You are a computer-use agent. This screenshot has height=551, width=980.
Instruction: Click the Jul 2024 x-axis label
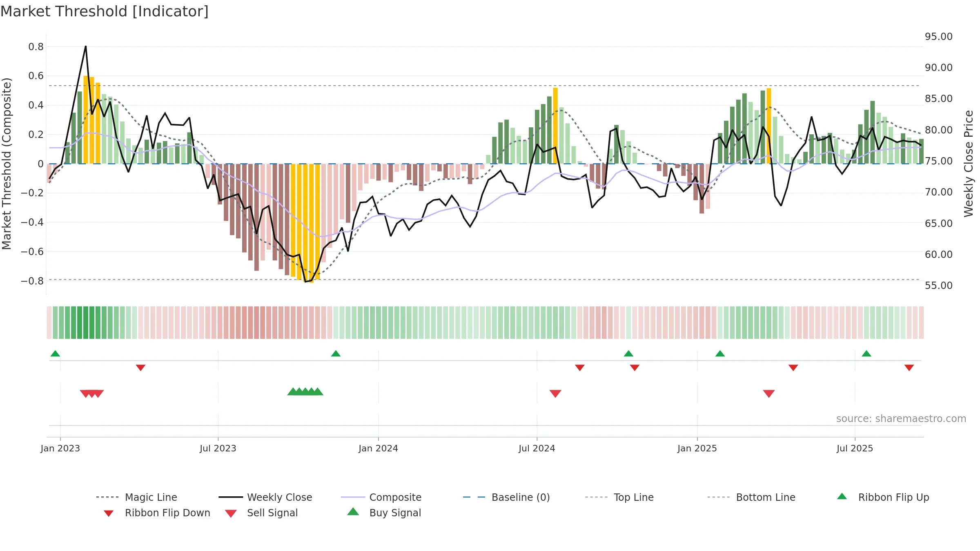point(537,448)
